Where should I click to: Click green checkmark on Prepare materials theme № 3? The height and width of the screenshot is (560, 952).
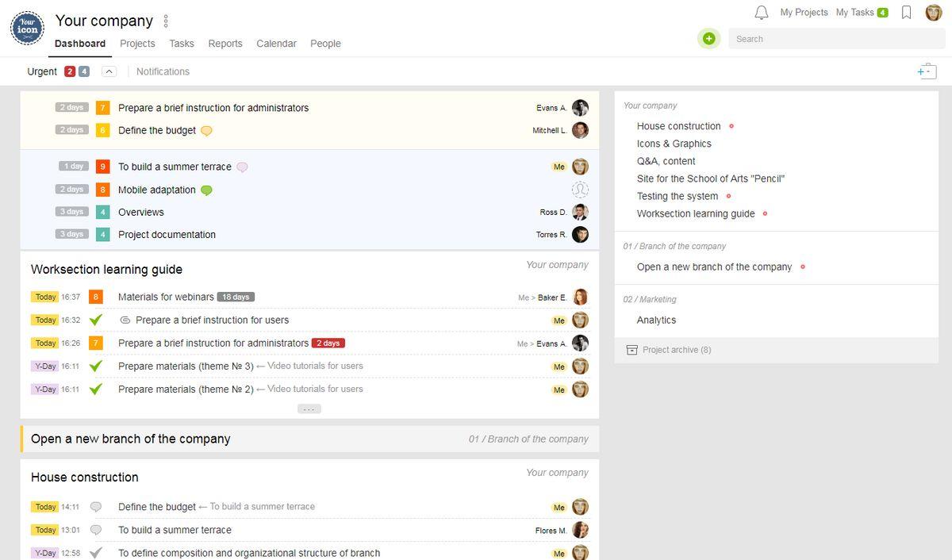click(x=96, y=366)
